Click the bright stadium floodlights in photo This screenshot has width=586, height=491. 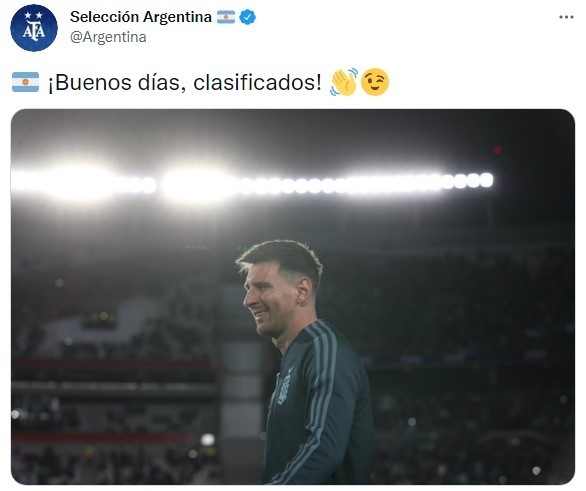click(252, 184)
